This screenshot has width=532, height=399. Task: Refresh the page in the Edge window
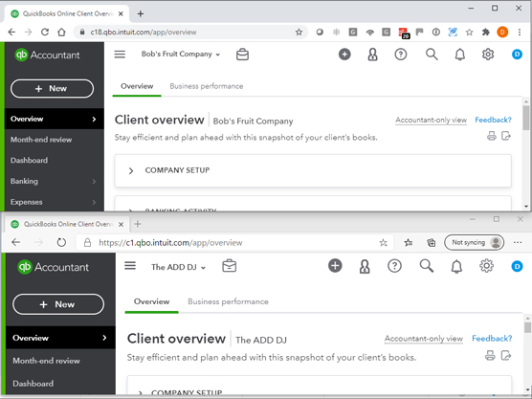pyautogui.click(x=61, y=243)
